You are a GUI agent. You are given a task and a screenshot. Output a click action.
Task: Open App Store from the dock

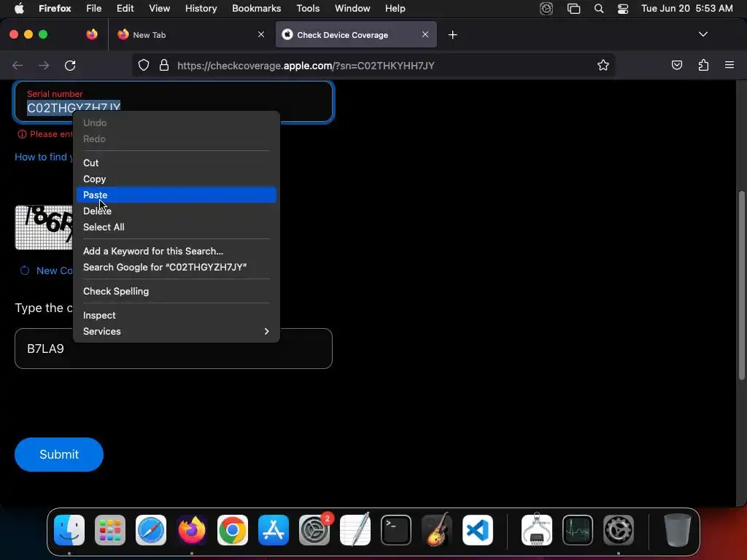point(274,530)
